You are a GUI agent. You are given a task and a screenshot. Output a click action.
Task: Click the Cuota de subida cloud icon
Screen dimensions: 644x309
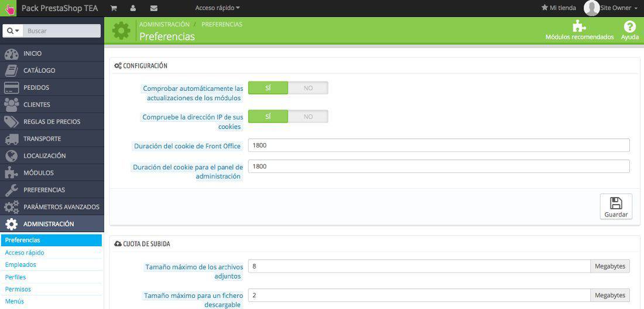coord(118,244)
